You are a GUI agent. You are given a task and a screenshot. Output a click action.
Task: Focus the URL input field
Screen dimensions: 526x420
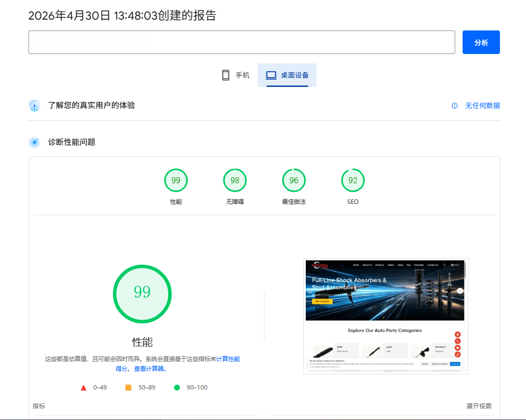(241, 42)
